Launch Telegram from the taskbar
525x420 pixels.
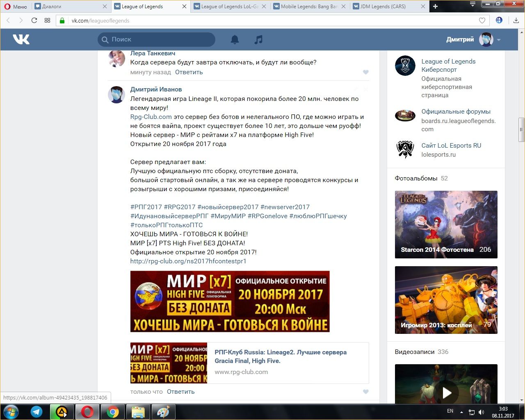[37, 412]
